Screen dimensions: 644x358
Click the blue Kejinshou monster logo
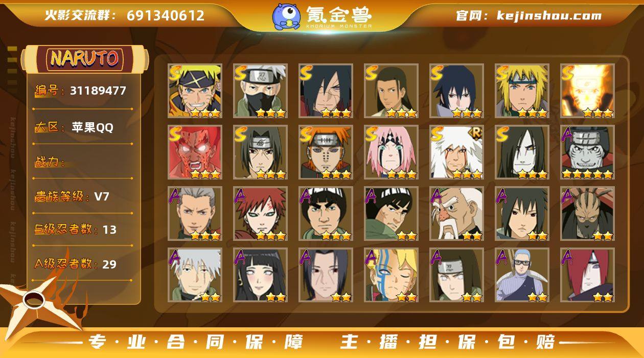pyautogui.click(x=286, y=16)
